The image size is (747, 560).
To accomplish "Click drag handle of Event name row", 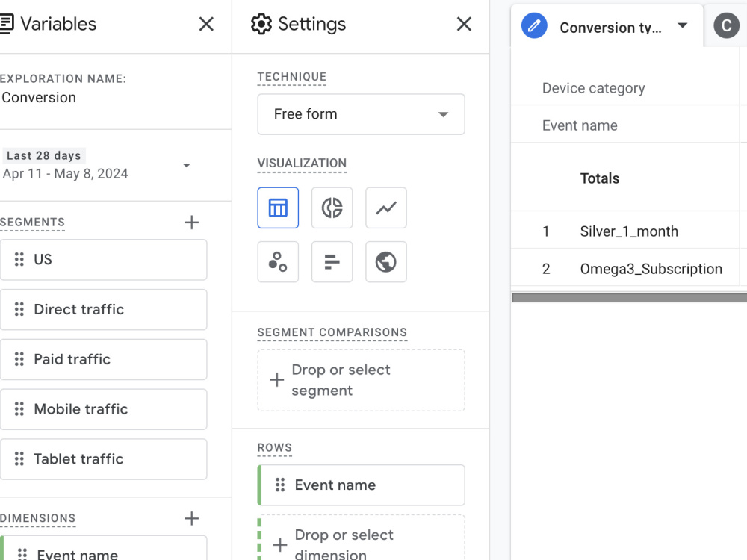I will pos(280,485).
